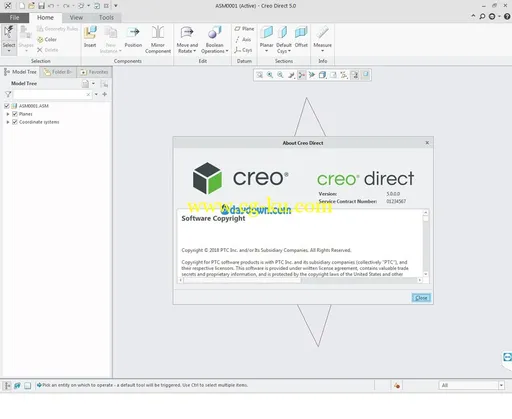
Task: Customize quick access toolbar dropdown arrow
Action: click(x=116, y=6)
